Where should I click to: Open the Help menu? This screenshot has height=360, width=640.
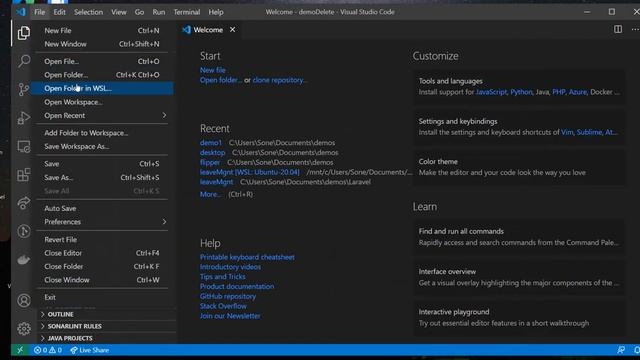coord(216,12)
